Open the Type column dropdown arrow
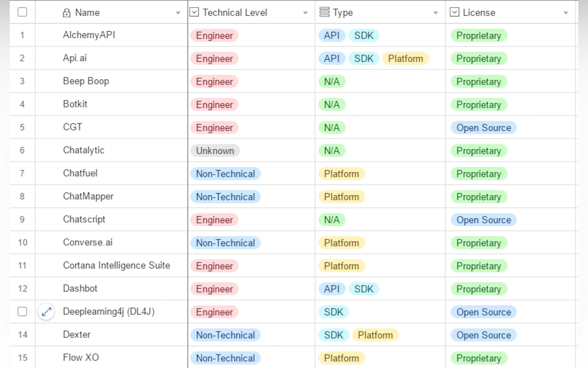The image size is (588, 368). [435, 13]
